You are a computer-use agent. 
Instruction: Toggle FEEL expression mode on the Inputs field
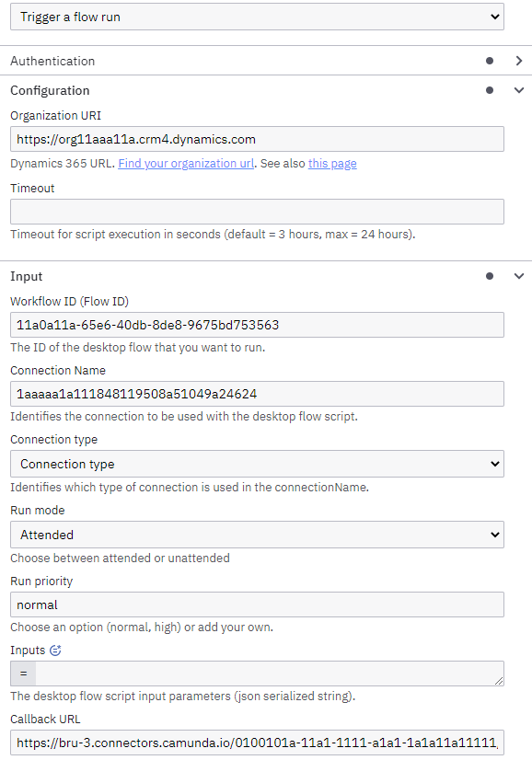(x=56, y=650)
